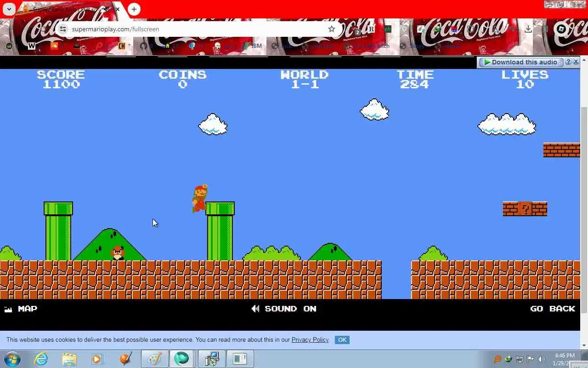
Task: Open the W bookmark on the bookmarks bar
Action: 31,46
